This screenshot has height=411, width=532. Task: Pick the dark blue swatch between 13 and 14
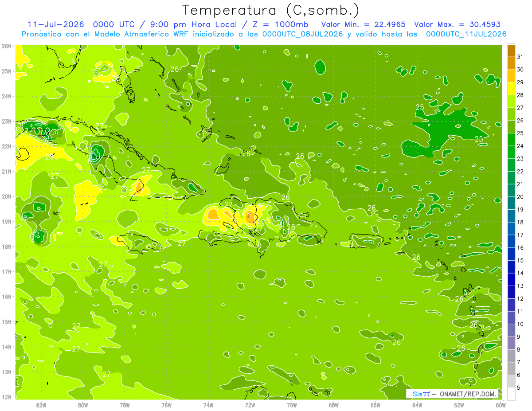click(x=511, y=279)
